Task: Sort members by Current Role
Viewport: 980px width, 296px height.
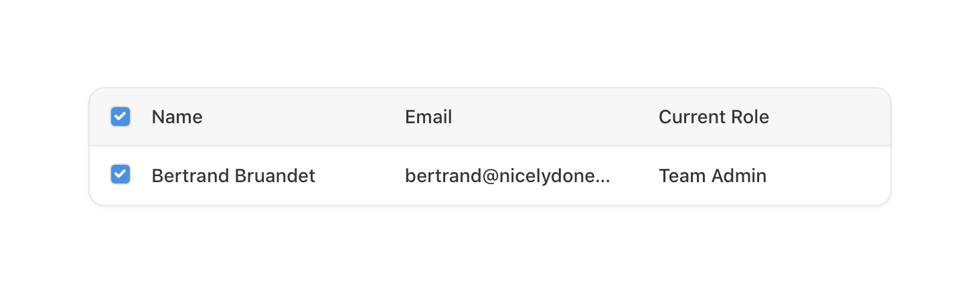Action: point(714,117)
